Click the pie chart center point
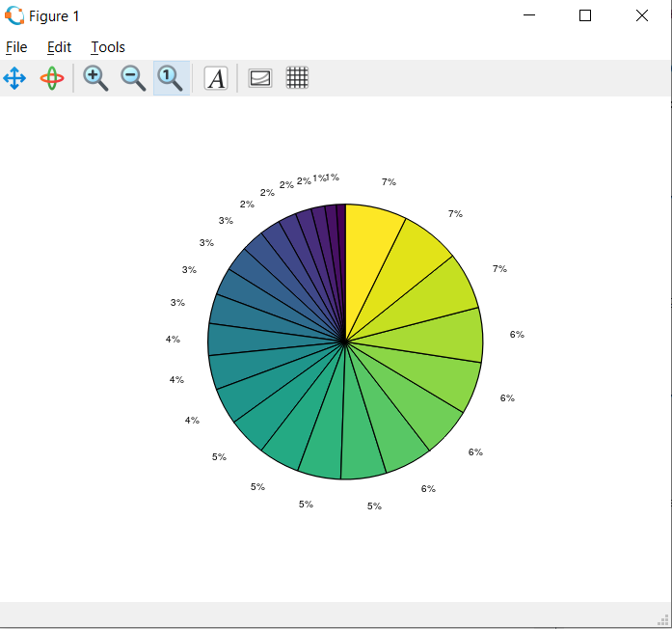 pos(345,342)
